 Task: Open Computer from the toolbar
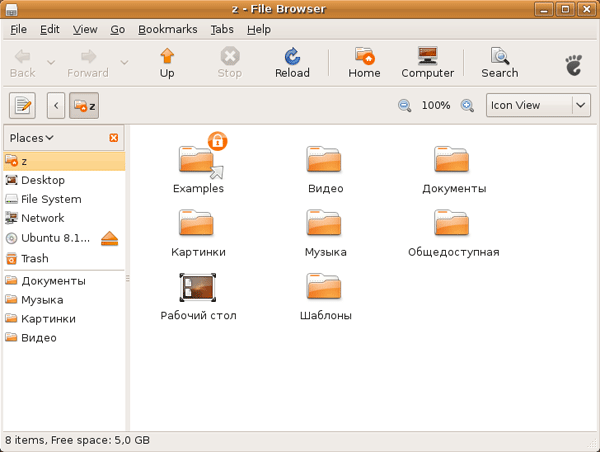[x=427, y=57]
